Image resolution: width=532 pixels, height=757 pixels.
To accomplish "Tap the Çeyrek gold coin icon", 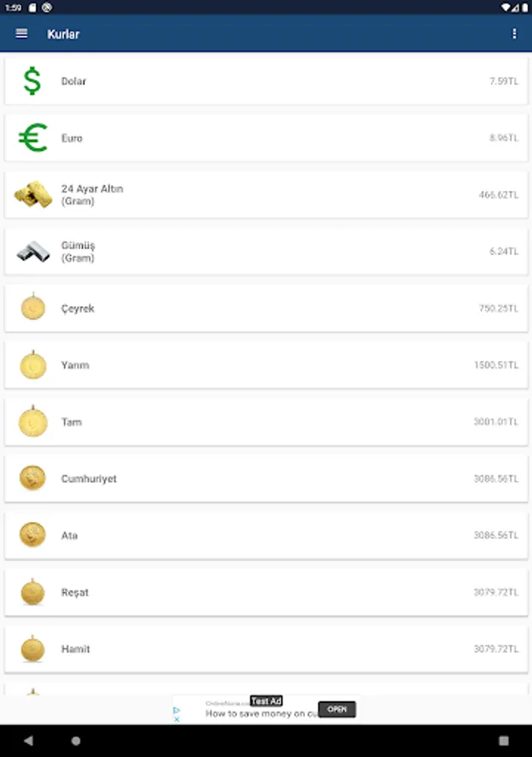I will pyautogui.click(x=33, y=307).
